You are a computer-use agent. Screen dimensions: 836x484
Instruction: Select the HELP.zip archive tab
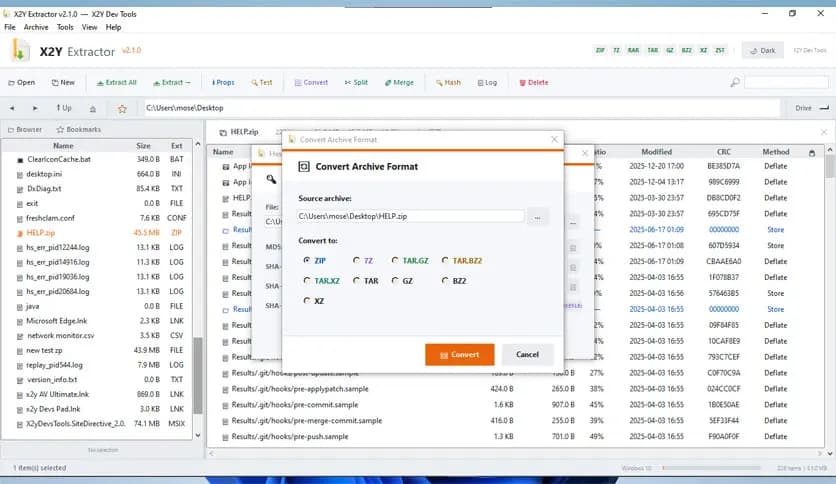tap(239, 132)
